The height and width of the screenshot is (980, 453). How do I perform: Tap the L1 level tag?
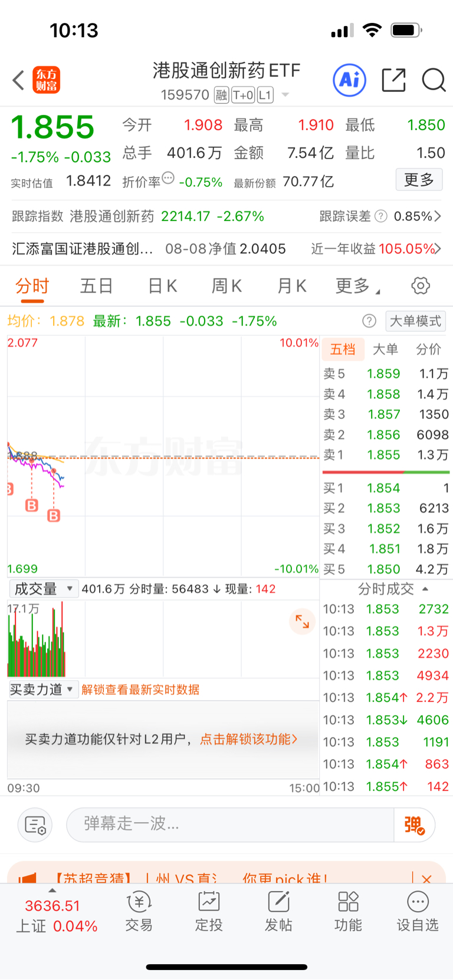pos(265,95)
